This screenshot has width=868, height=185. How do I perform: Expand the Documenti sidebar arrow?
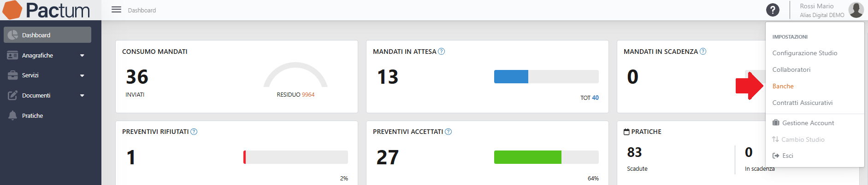pyautogui.click(x=82, y=96)
